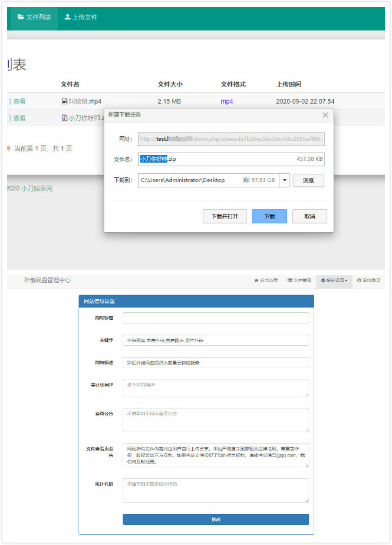Go to 后台首页 in admin navbar
This screenshot has height=545, width=392.
click(266, 280)
